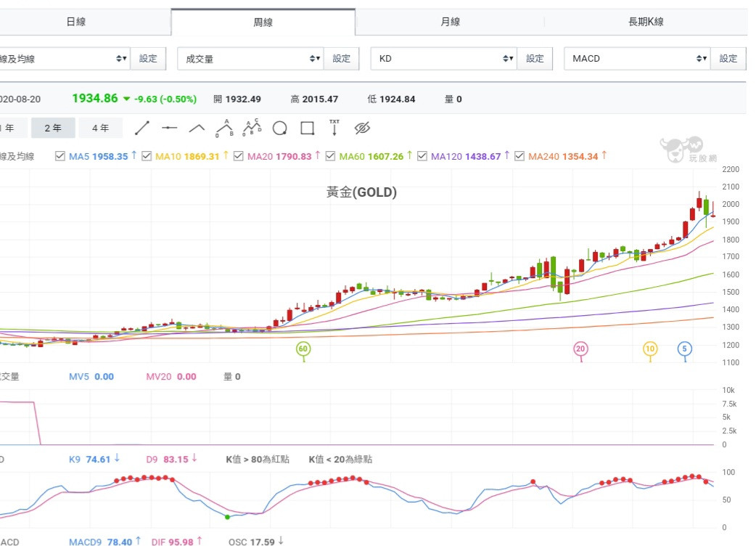Disable the MA240 moving average checkbox
This screenshot has width=756, height=546.
point(519,156)
